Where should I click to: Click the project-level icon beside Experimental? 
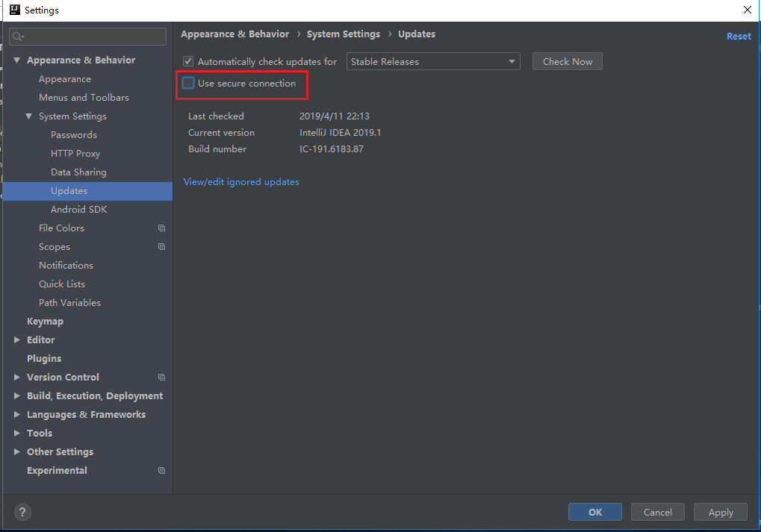coord(161,470)
